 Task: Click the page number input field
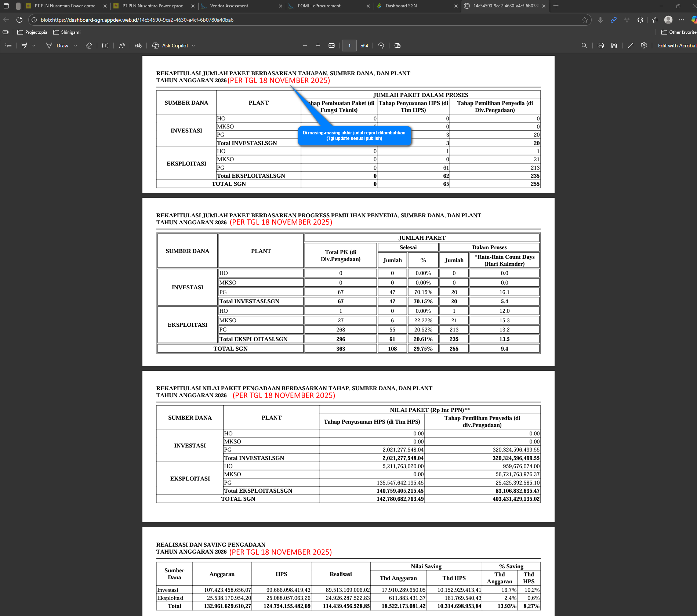coord(349,46)
